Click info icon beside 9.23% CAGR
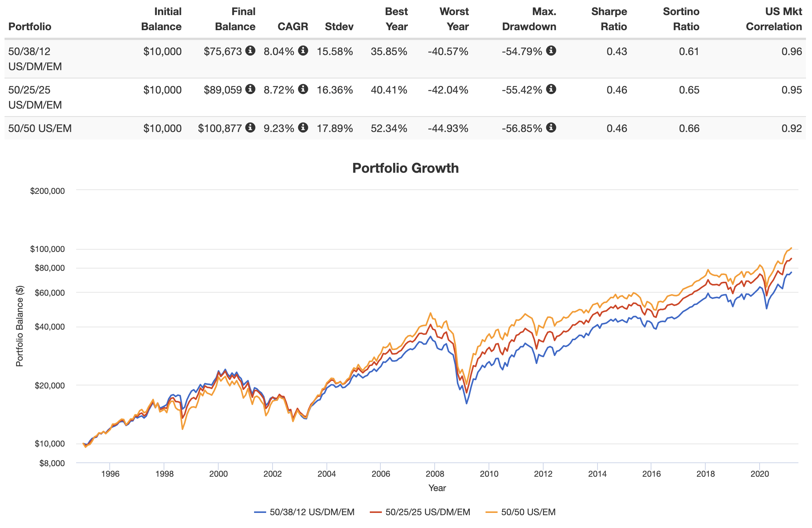The image size is (812, 528). pos(303,127)
